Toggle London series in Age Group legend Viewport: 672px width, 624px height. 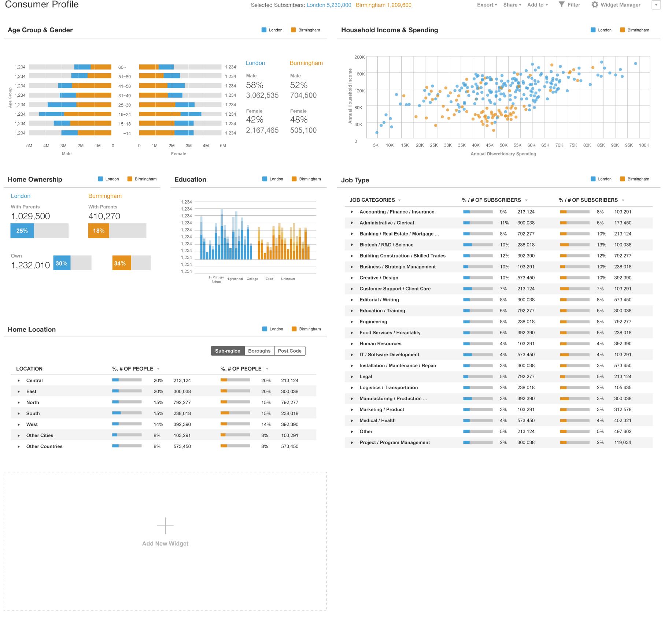pos(264,30)
